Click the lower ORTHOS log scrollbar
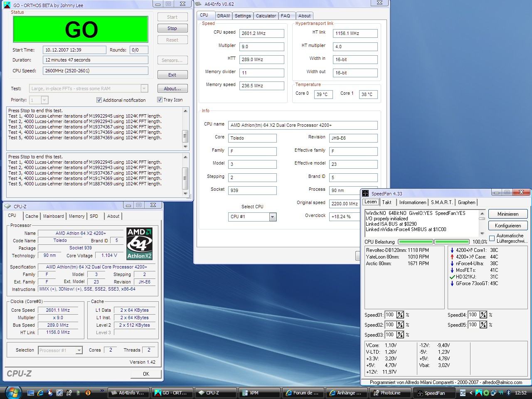The width and height of the screenshot is (532, 399). tap(185, 175)
